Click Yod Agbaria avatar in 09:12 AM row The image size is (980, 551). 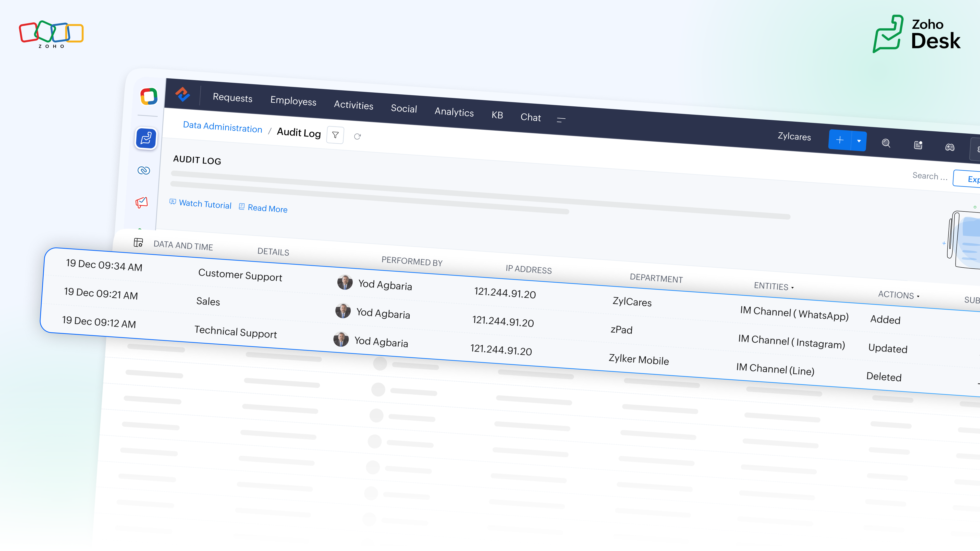pos(341,339)
